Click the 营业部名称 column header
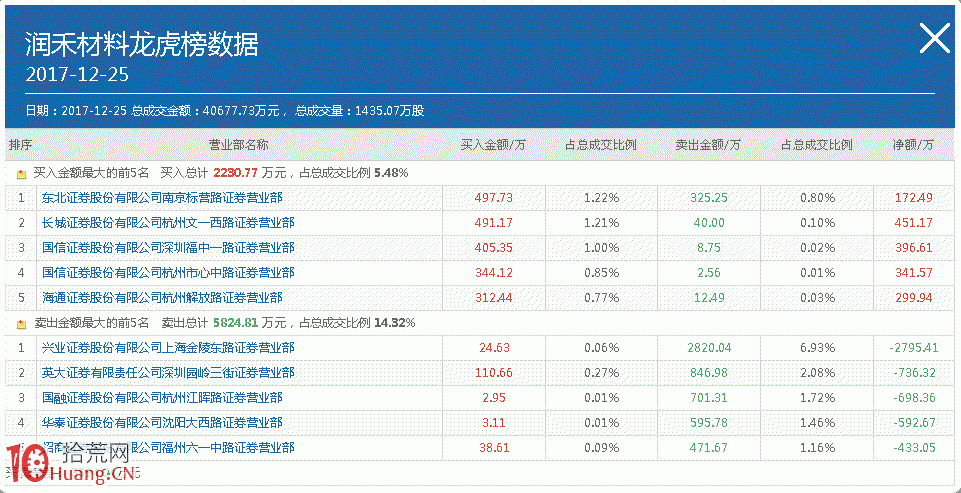The width and height of the screenshot is (961, 493). point(238,145)
